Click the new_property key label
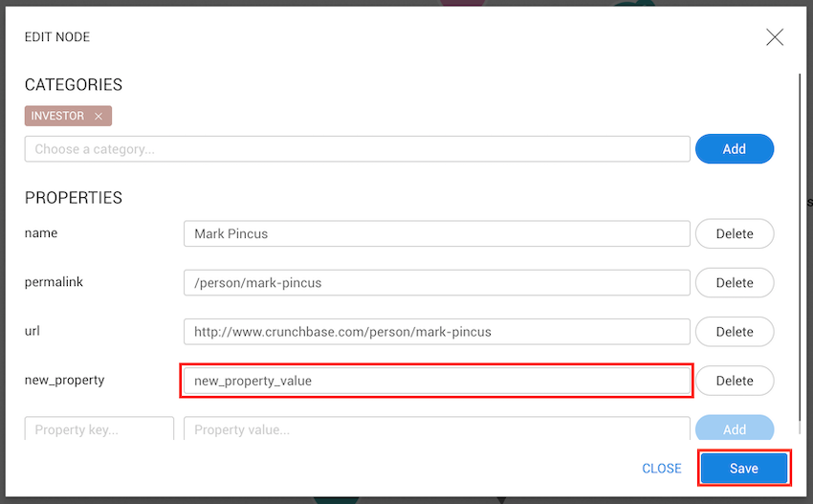Image resolution: width=813 pixels, height=504 pixels. tap(64, 381)
